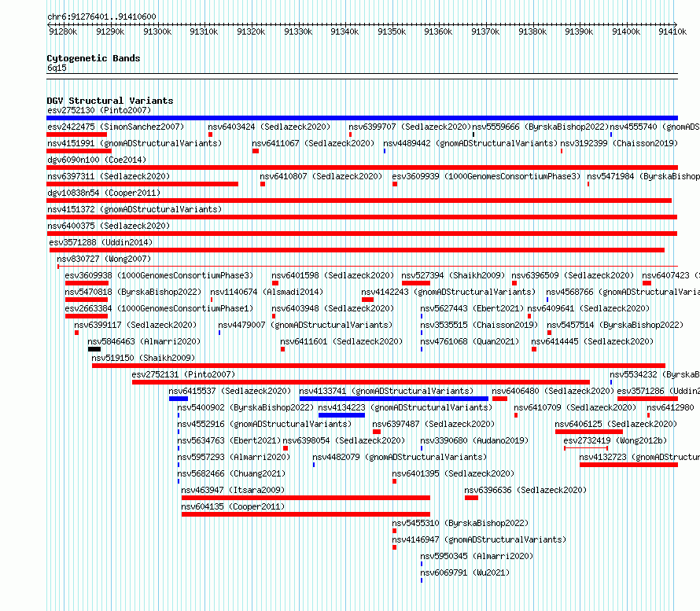This screenshot has height=611, width=700.
Task: Click the nsv6411067 (Sedlazeck2020) label
Action: [313, 143]
